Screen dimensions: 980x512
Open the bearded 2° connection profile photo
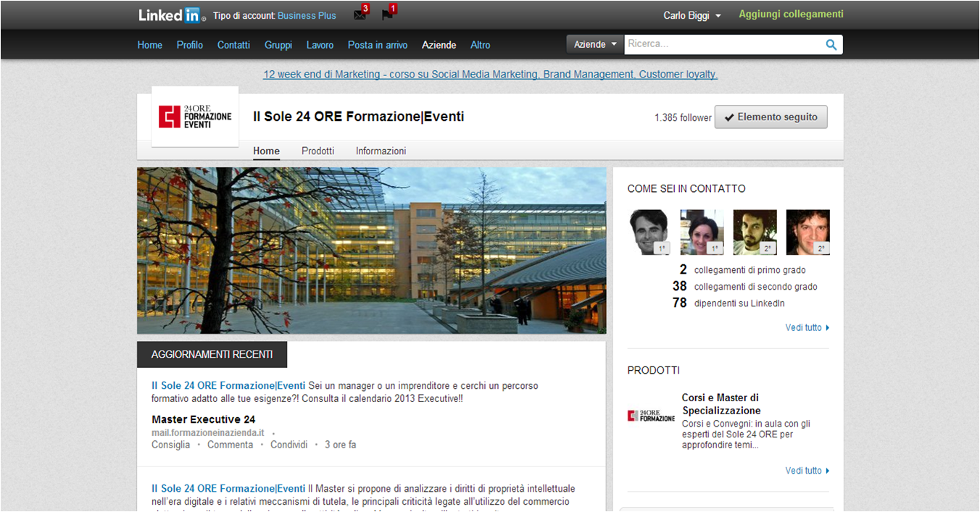pyautogui.click(x=755, y=232)
